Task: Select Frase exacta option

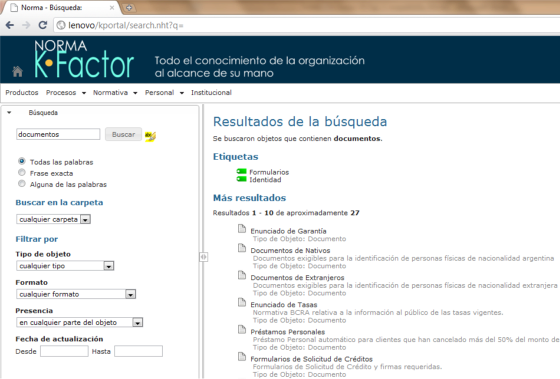Action: [22, 173]
